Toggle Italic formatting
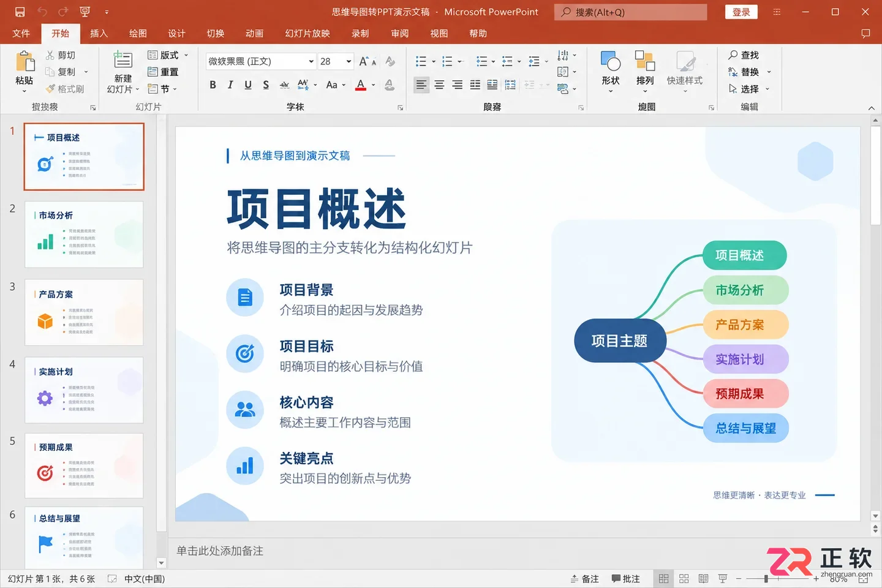This screenshot has height=588, width=882. 230,85
